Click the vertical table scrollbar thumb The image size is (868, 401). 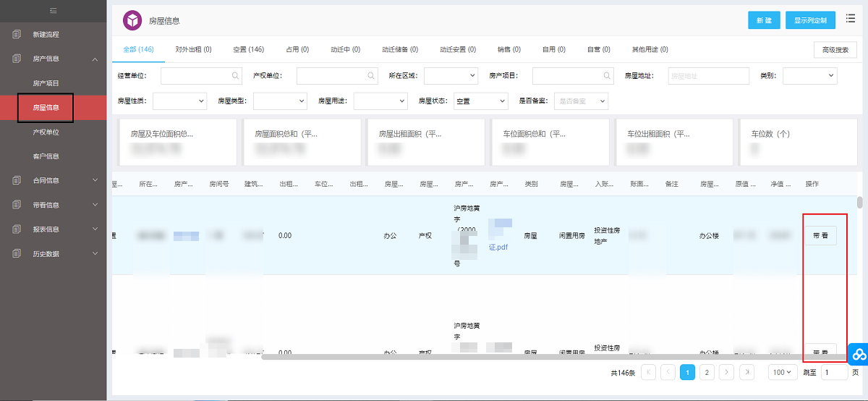[x=859, y=202]
